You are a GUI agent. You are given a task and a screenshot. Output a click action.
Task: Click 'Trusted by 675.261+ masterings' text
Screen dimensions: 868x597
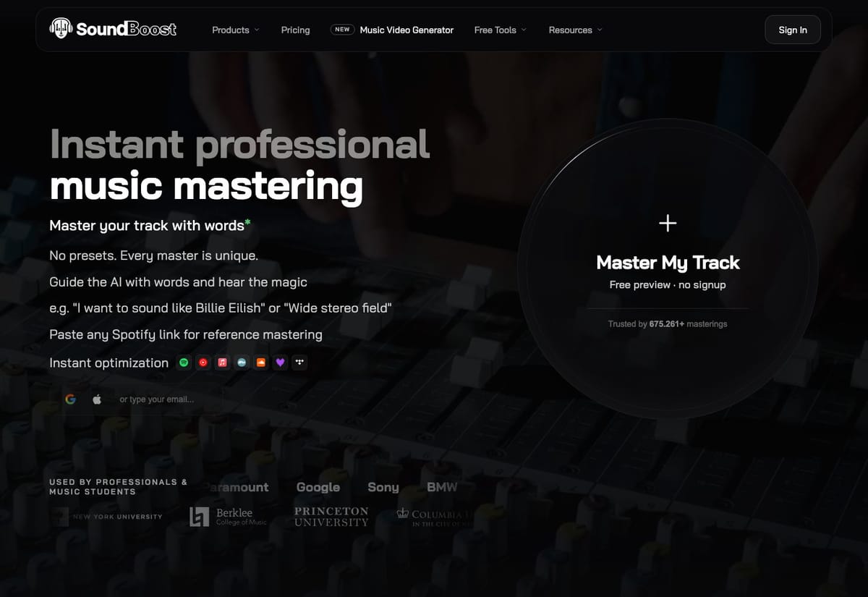click(x=668, y=324)
